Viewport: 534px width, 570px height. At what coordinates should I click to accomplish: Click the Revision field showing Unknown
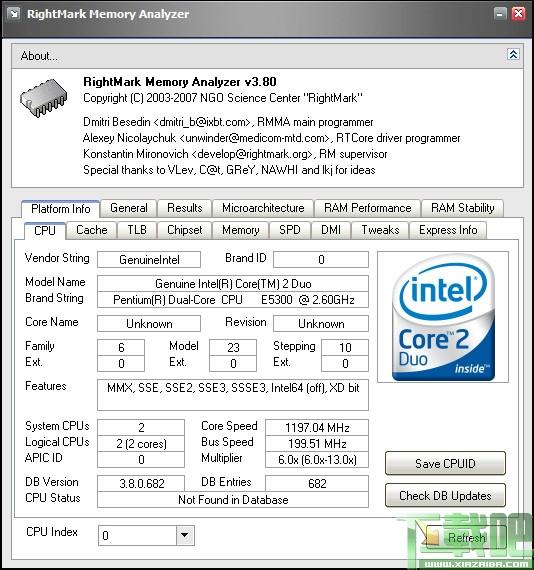pyautogui.click(x=321, y=324)
